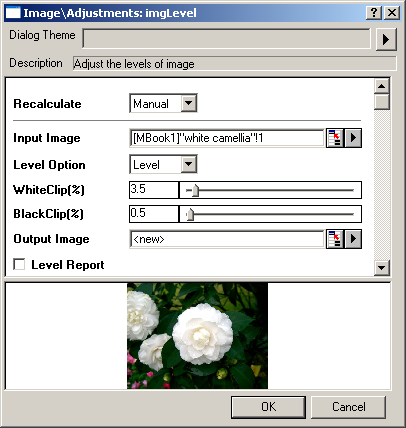Viewport: 406px width, 428px height.
Task: Click the WhiteClip slider handle
Action: (x=196, y=191)
